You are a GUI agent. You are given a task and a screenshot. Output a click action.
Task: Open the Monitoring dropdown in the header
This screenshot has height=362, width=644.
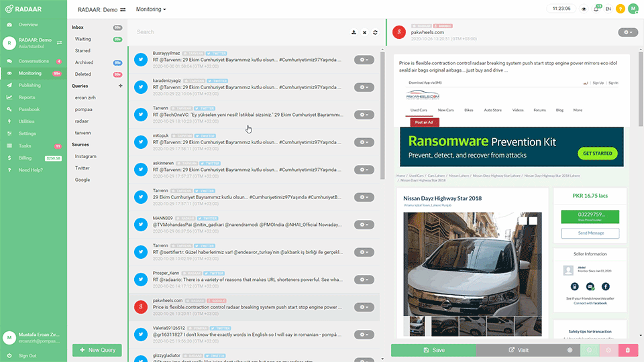pos(151,9)
